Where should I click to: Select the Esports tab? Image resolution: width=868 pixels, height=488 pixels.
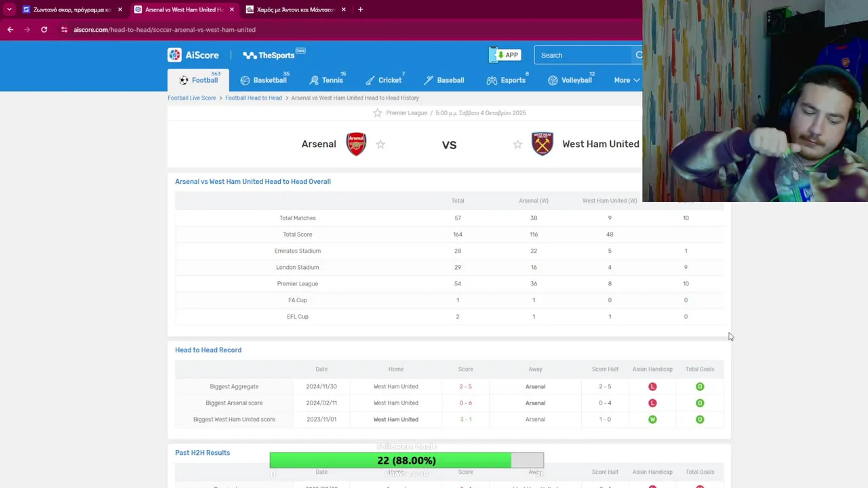tap(506, 80)
